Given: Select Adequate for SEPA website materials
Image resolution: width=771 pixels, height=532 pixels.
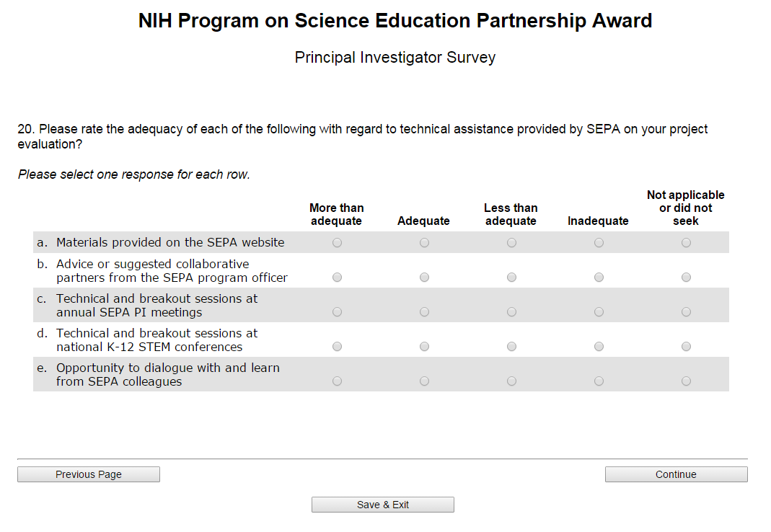Looking at the screenshot, I should [424, 243].
